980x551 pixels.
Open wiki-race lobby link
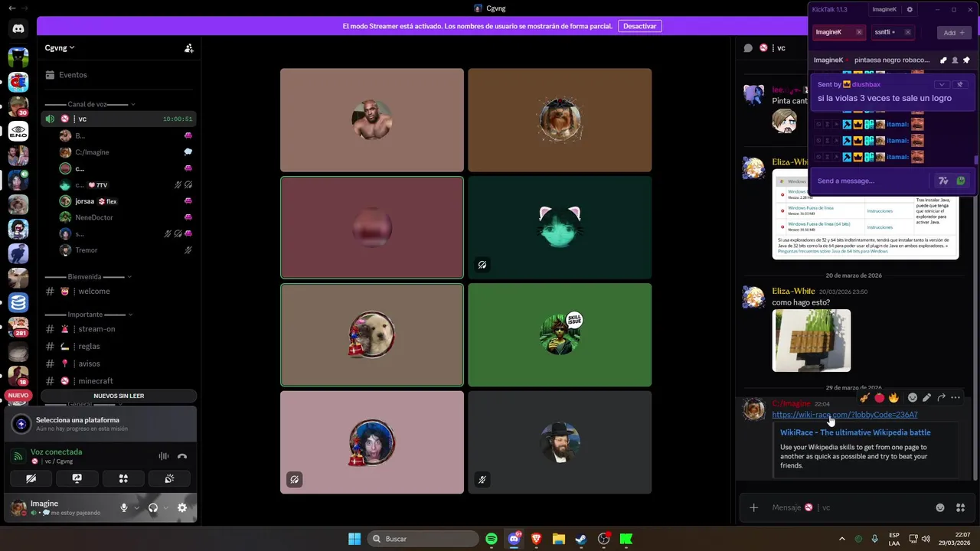click(844, 415)
